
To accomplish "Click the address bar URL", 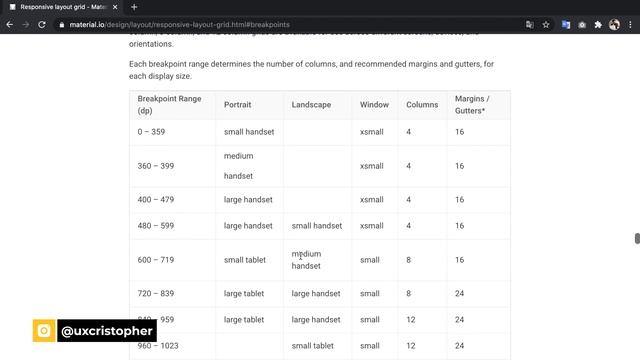I will pyautogui.click(x=179, y=24).
